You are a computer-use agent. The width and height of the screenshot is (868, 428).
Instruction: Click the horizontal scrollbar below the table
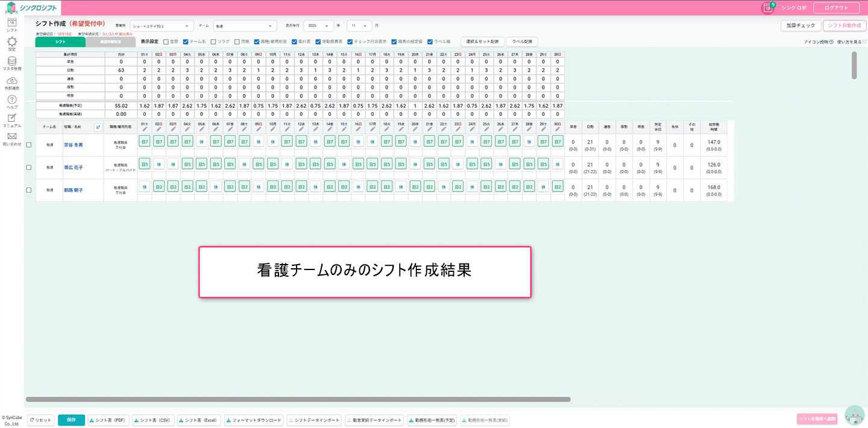298,399
